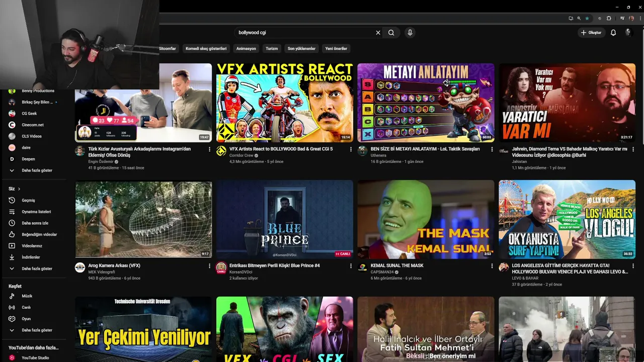The image size is (644, 362).
Task: Open Uthenera channel name link
Action: (378, 155)
